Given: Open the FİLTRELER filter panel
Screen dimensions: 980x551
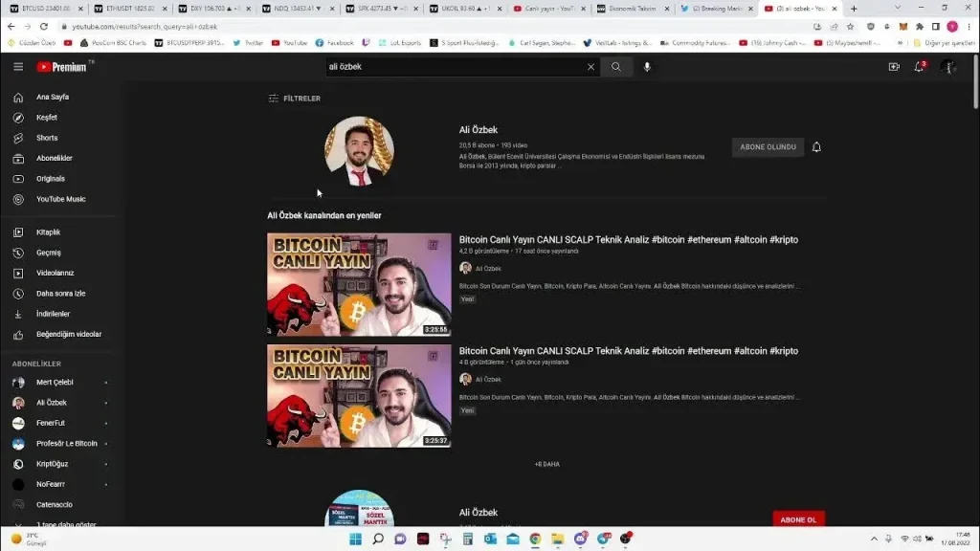Looking at the screenshot, I should [295, 99].
